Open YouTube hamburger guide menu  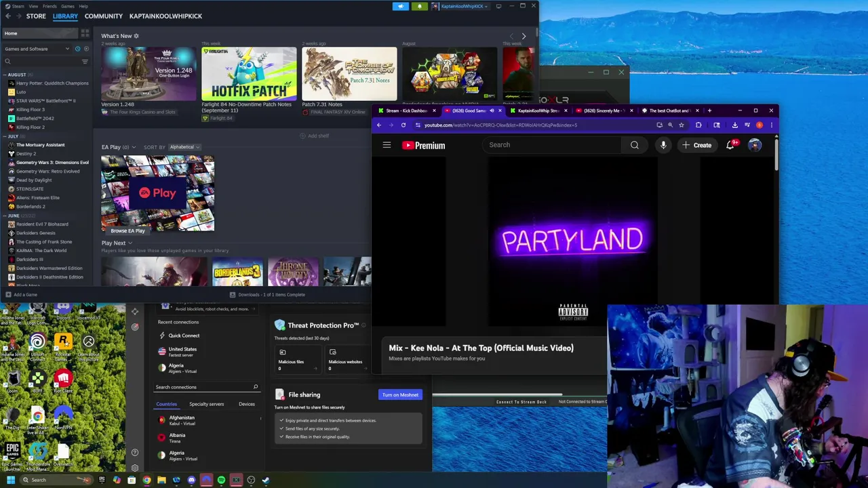point(387,145)
